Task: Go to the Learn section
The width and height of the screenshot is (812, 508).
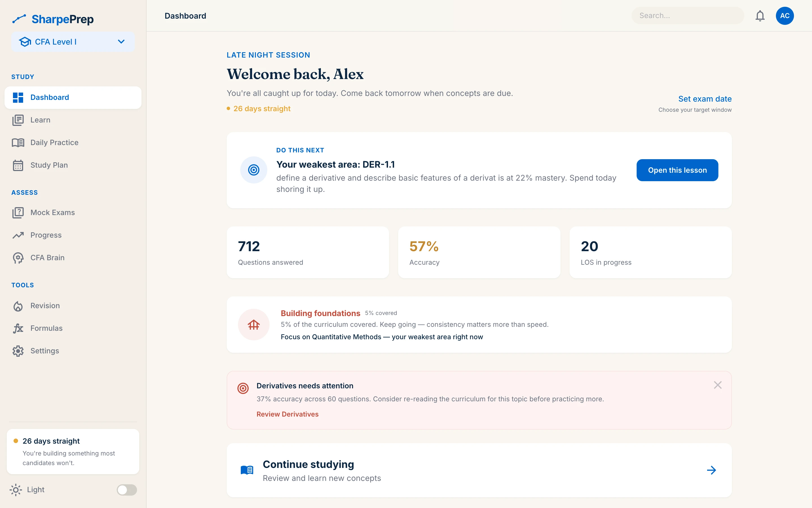Action: point(73,120)
